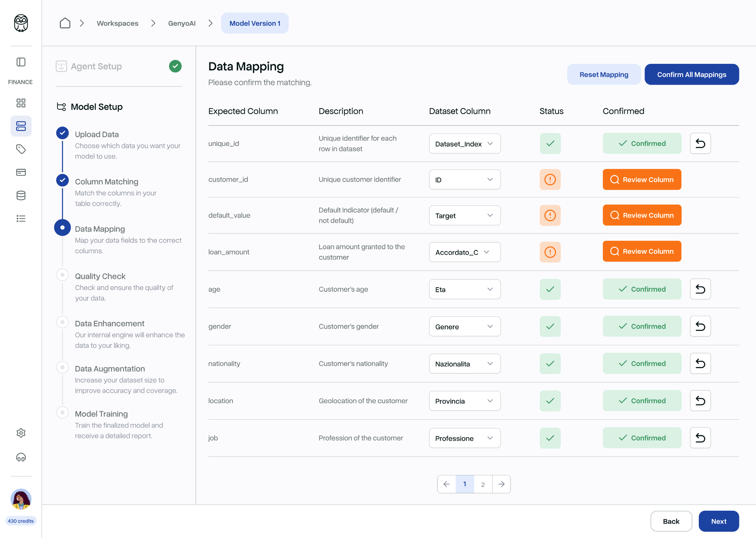Click the undo icon next to unique_id Confirmed status
This screenshot has height=538, width=756.
click(x=700, y=143)
